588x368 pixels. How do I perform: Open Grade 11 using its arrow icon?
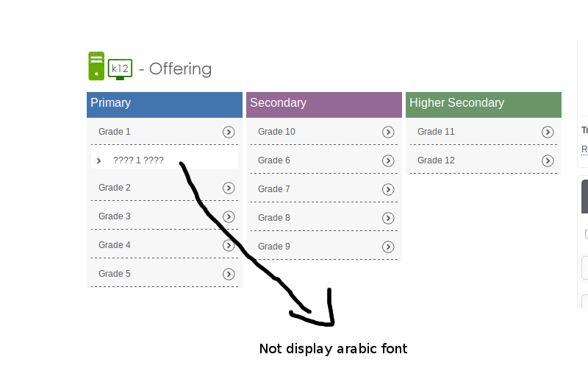coord(548,132)
